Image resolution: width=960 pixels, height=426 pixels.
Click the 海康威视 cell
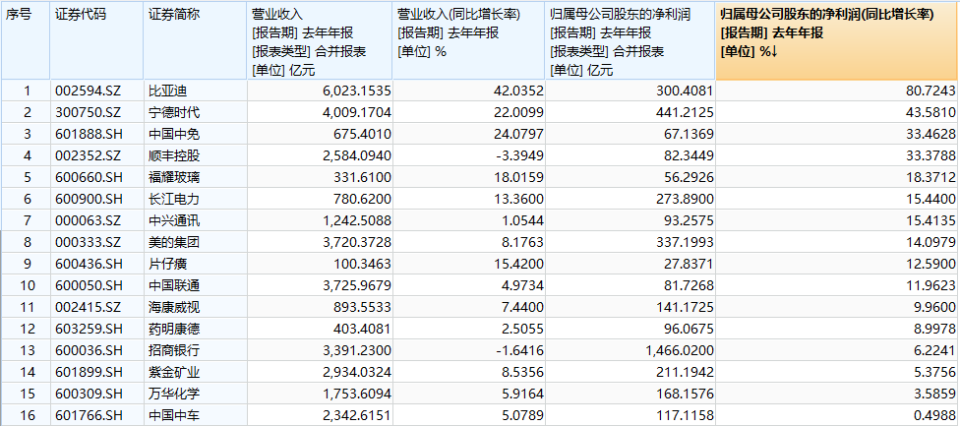174,307
